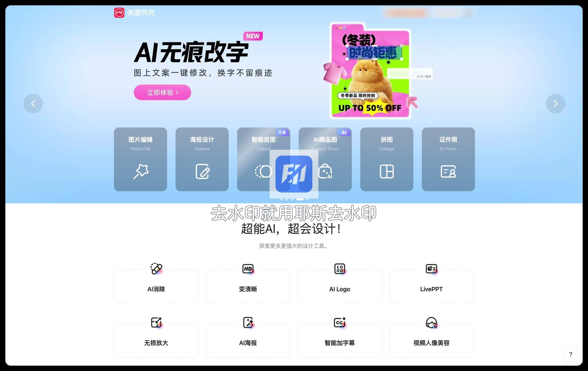
Task: Click the 探索更多更强大的设计工具 subtitle
Action: 294,246
